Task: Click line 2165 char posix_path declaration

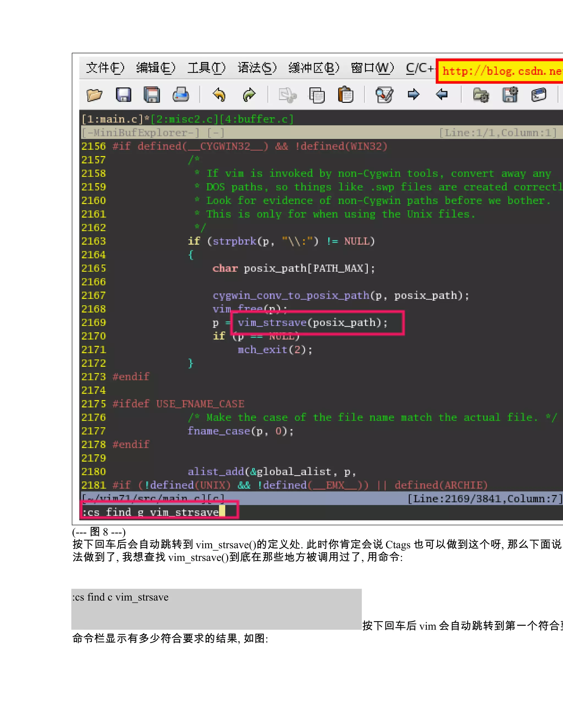Action: pyautogui.click(x=294, y=268)
